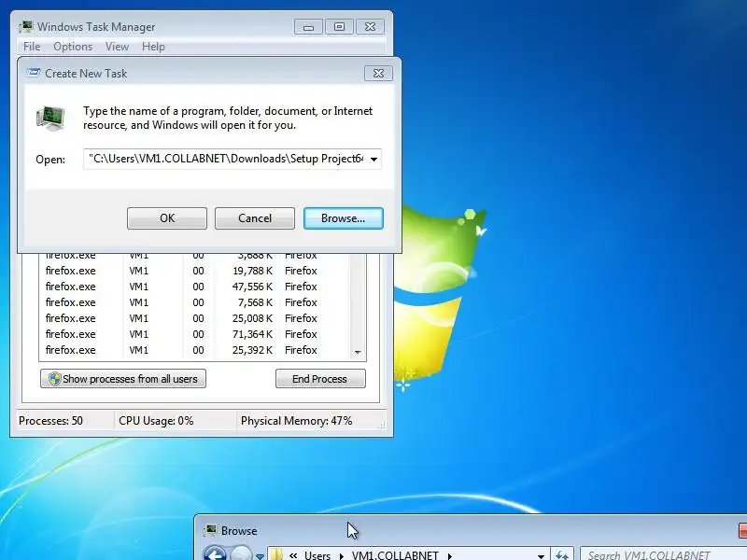This screenshot has width=747, height=560.
Task: Go back in the Browse window
Action: 215,553
